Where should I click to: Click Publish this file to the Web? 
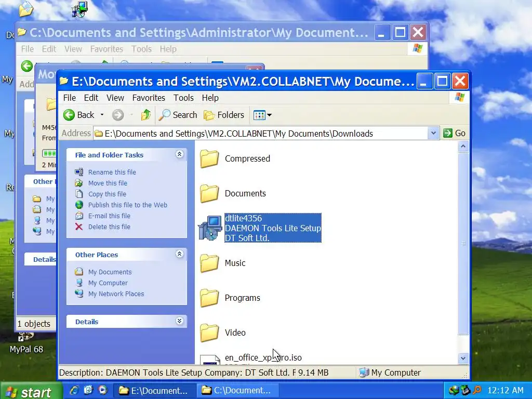click(x=128, y=205)
